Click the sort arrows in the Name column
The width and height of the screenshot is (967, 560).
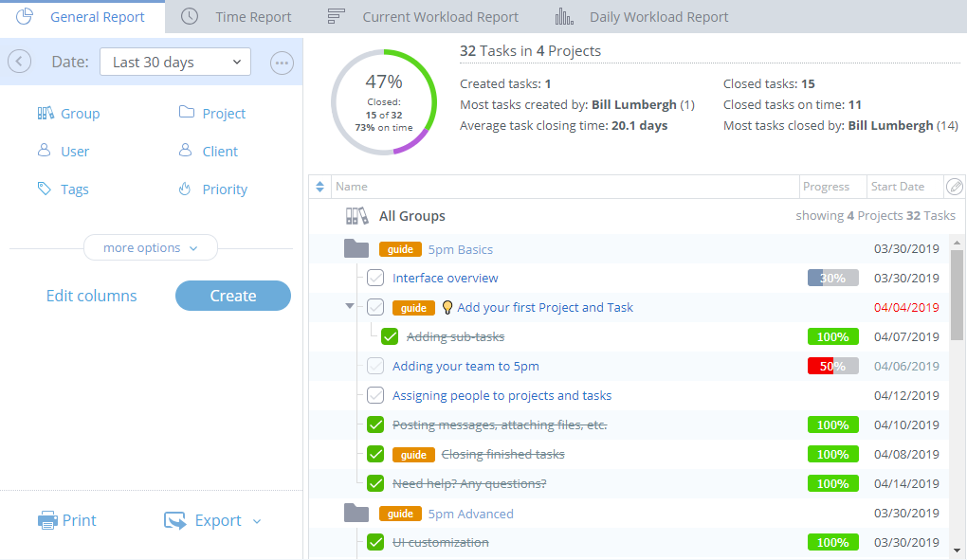[319, 187]
